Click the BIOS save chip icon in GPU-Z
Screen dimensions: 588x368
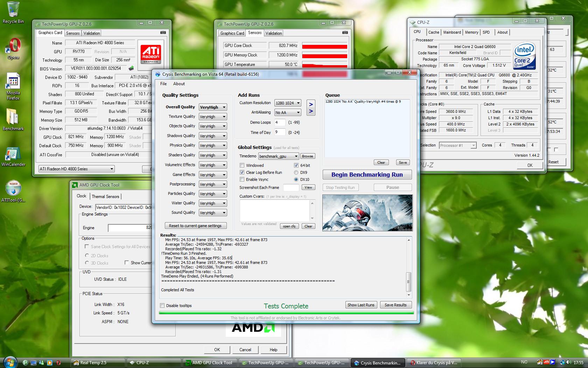click(131, 68)
